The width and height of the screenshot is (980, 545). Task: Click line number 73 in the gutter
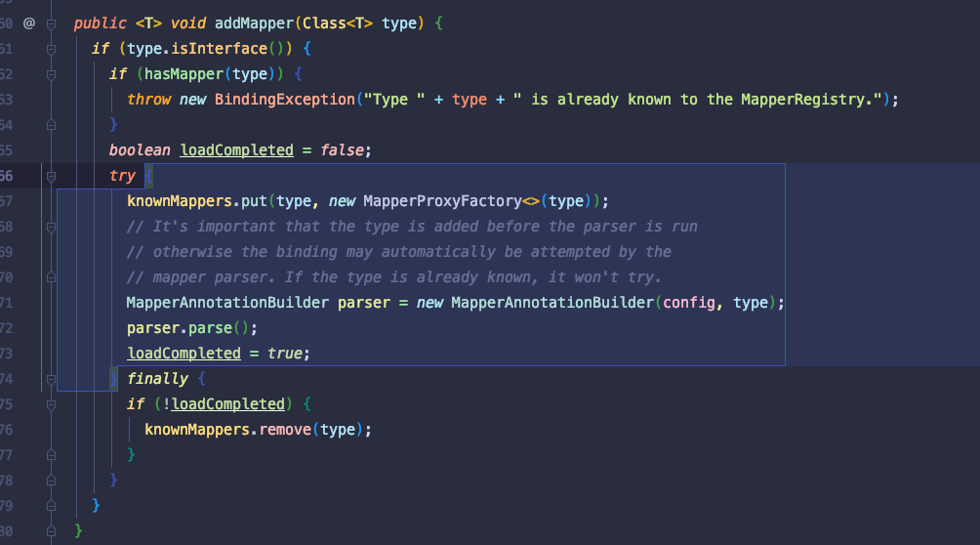click(x=7, y=353)
